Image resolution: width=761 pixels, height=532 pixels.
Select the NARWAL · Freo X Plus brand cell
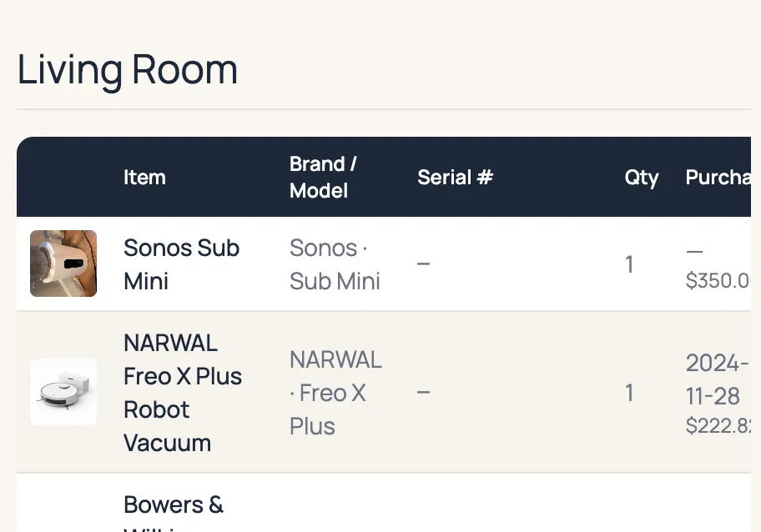(335, 393)
